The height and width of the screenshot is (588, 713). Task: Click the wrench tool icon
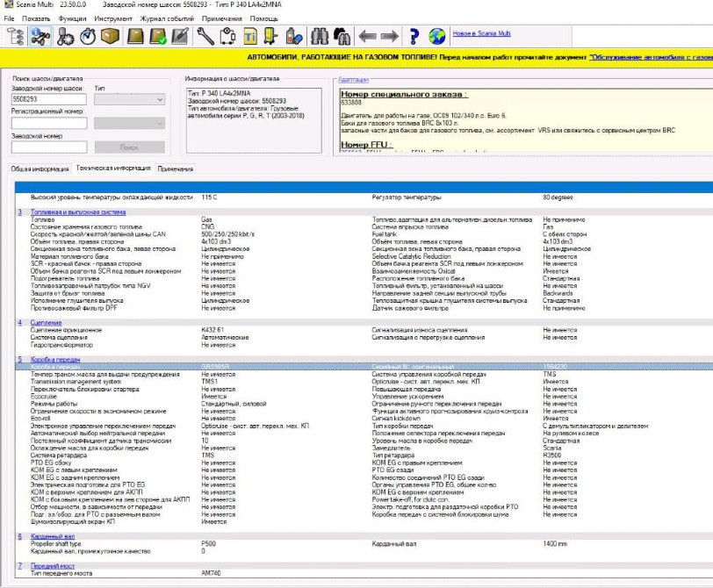pyautogui.click(x=204, y=36)
